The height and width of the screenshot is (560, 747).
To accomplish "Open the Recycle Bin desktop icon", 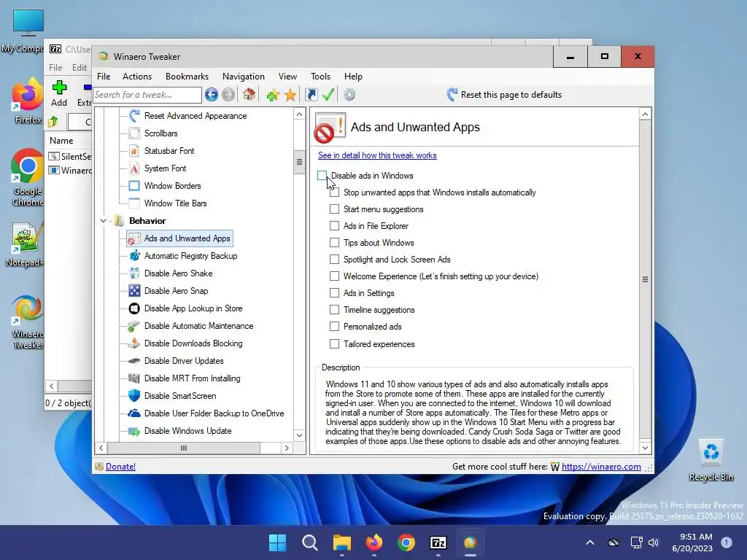I will (x=711, y=460).
